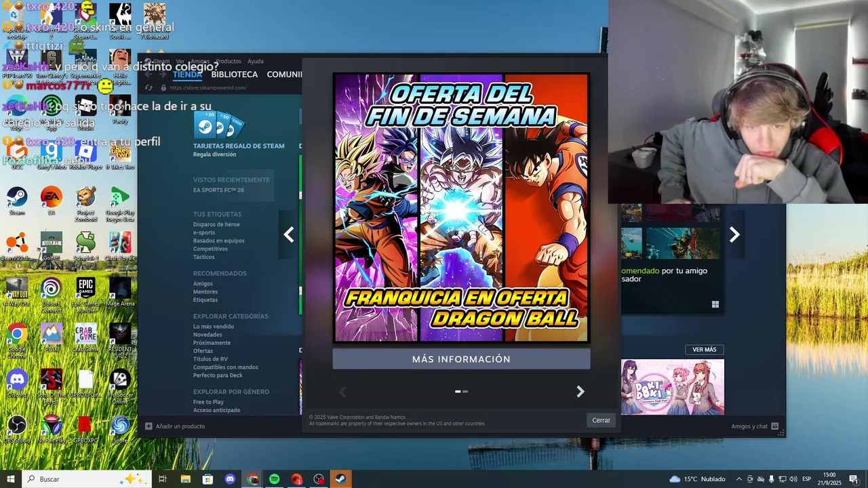Switch to the BIBLIOTECA tab

pos(235,75)
